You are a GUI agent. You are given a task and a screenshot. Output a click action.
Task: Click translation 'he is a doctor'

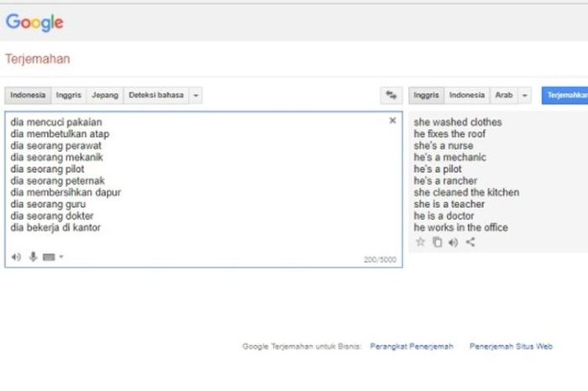[444, 216]
